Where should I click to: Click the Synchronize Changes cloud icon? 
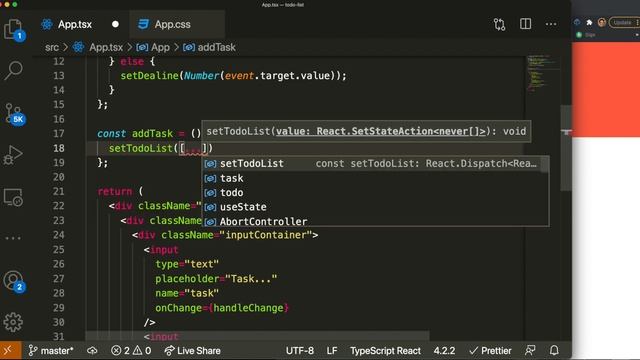pos(92,351)
